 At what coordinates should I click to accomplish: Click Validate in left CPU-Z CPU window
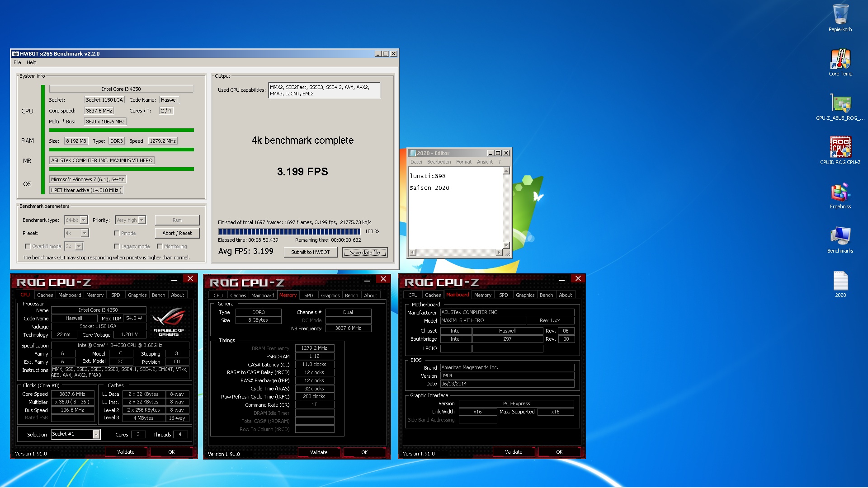click(126, 452)
